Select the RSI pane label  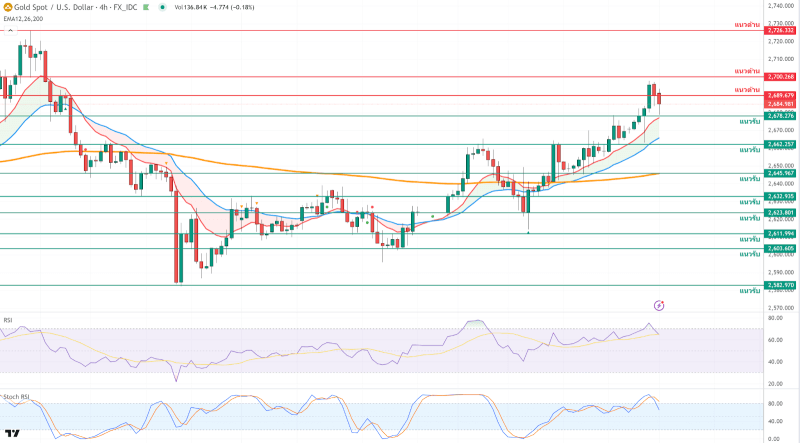8,320
